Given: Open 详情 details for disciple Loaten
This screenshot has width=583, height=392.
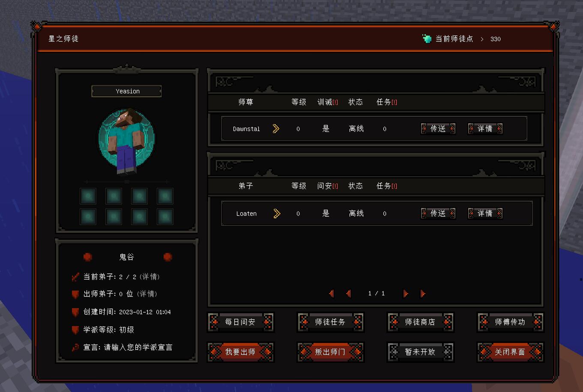Looking at the screenshot, I should [x=485, y=214].
